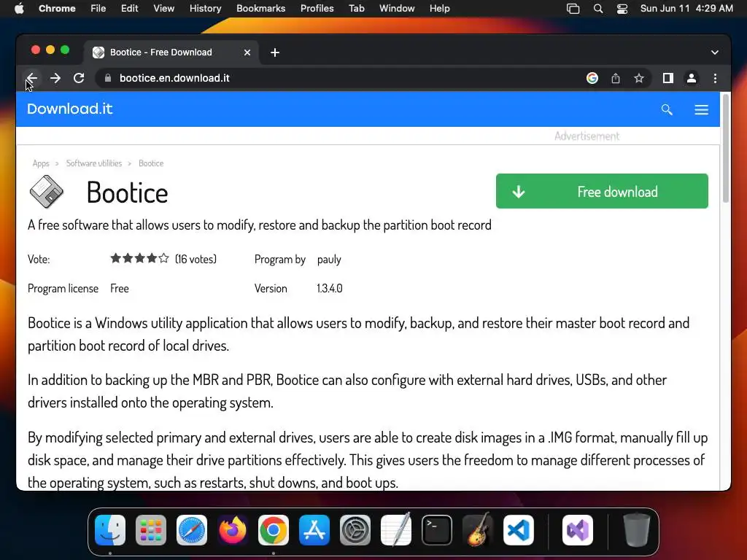Screen dimensions: 747x560
Task: Open the Download.it search icon
Action: (x=667, y=109)
